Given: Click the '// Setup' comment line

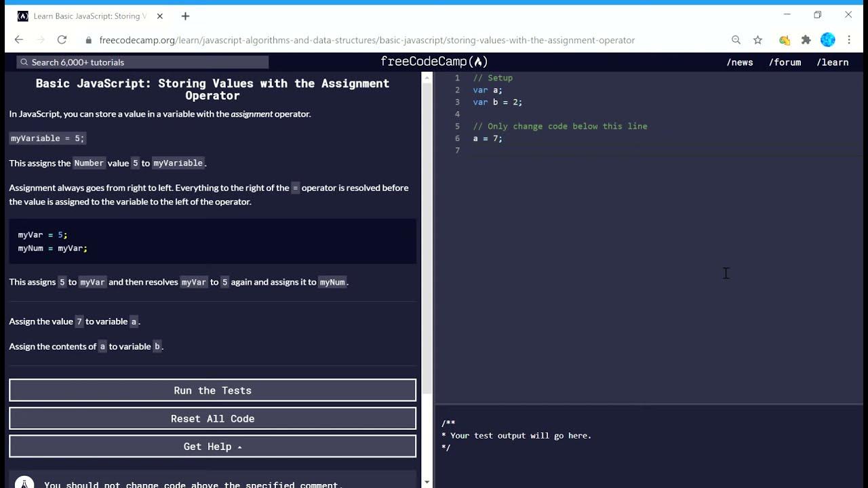Looking at the screenshot, I should [492, 78].
